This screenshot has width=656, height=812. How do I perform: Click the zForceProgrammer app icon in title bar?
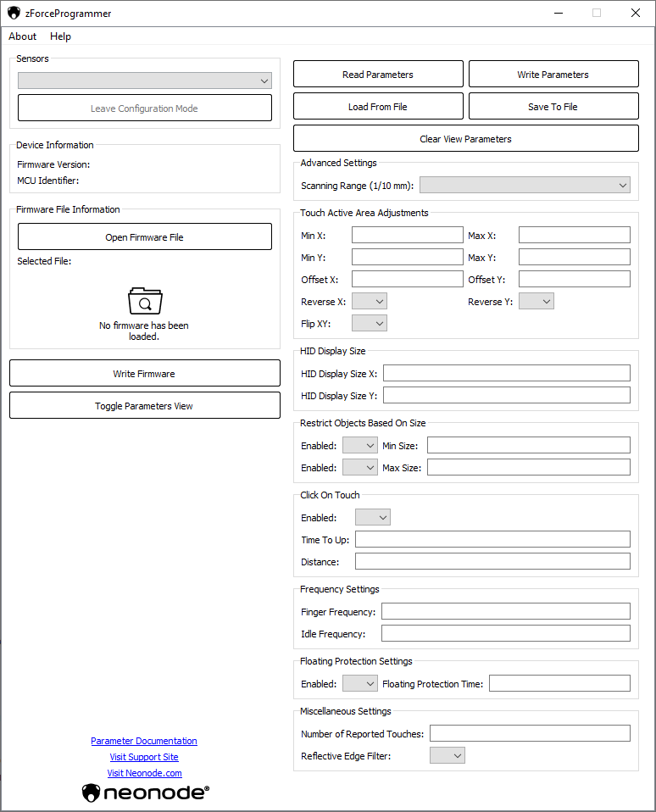14,14
